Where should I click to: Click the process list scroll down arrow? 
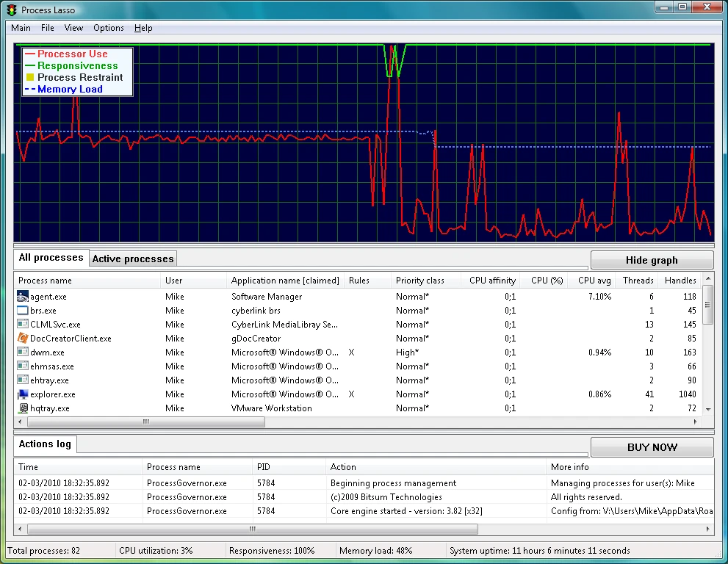708,409
